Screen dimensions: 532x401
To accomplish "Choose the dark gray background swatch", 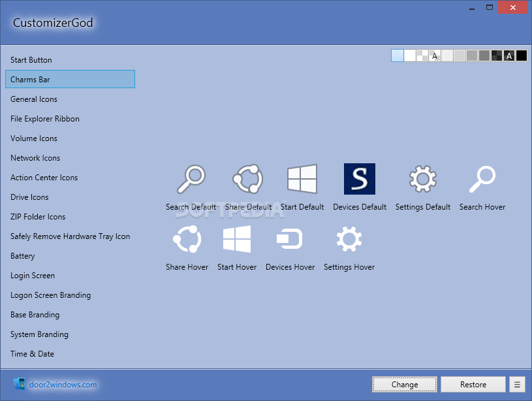I will coord(484,56).
